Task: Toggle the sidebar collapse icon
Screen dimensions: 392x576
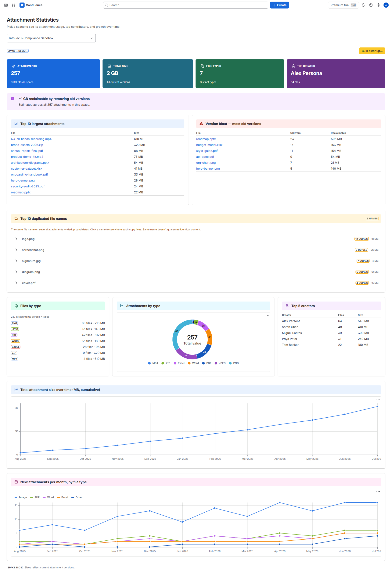Action: click(x=6, y=5)
